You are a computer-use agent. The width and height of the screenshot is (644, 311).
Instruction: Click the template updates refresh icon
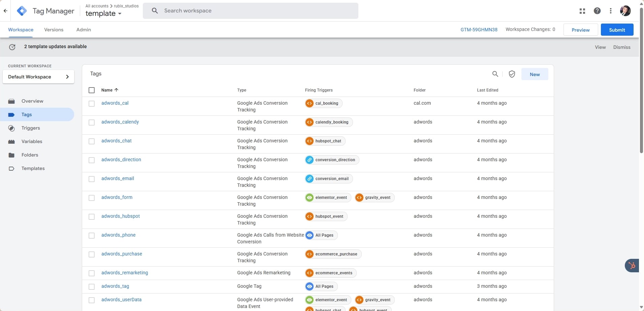pyautogui.click(x=12, y=47)
